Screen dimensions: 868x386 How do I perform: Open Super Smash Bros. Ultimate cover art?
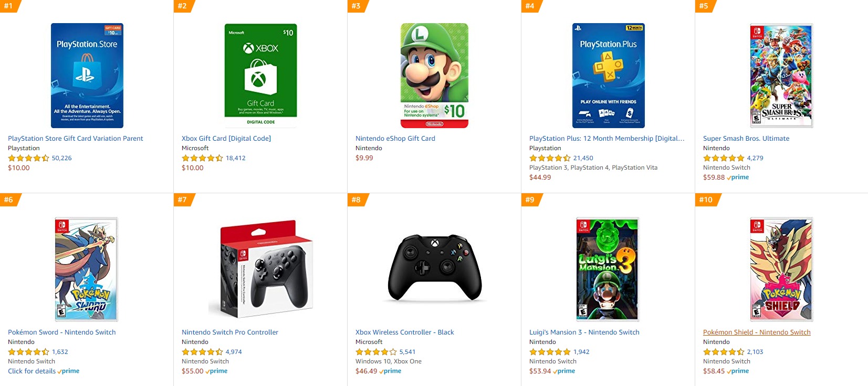coord(781,76)
